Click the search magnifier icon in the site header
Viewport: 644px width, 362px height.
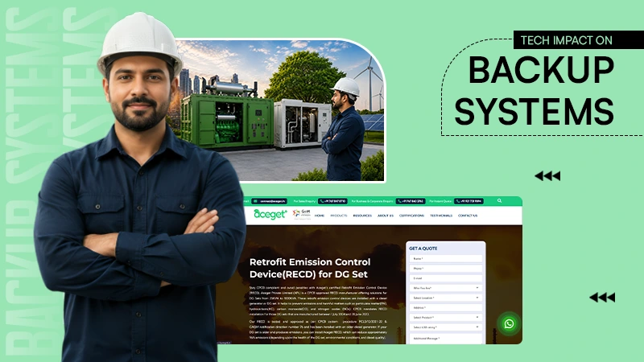tap(499, 200)
